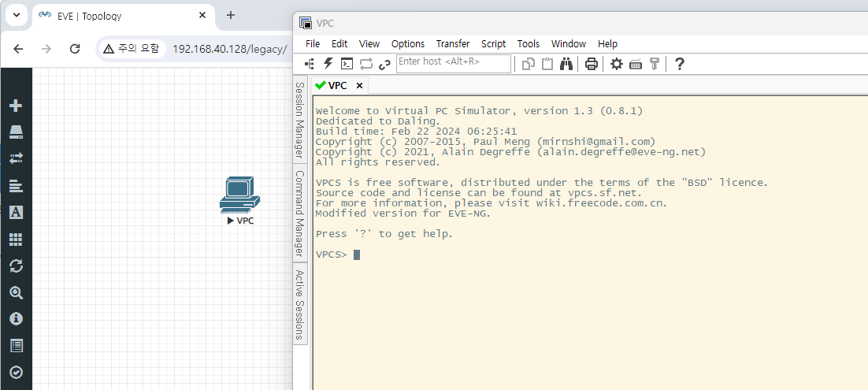
Task: Open lab details list icon in EVE sidebar
Action: (16, 346)
